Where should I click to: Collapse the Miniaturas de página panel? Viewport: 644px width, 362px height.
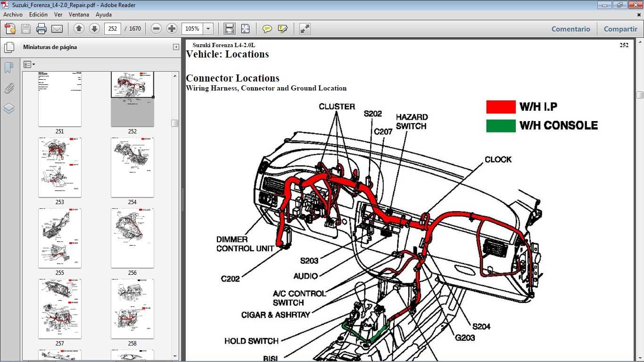(x=176, y=47)
